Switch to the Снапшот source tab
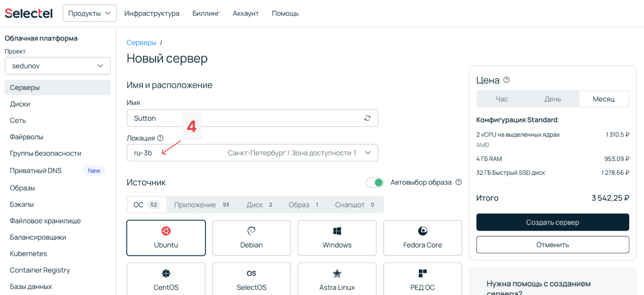The height and width of the screenshot is (295, 644). [x=355, y=205]
